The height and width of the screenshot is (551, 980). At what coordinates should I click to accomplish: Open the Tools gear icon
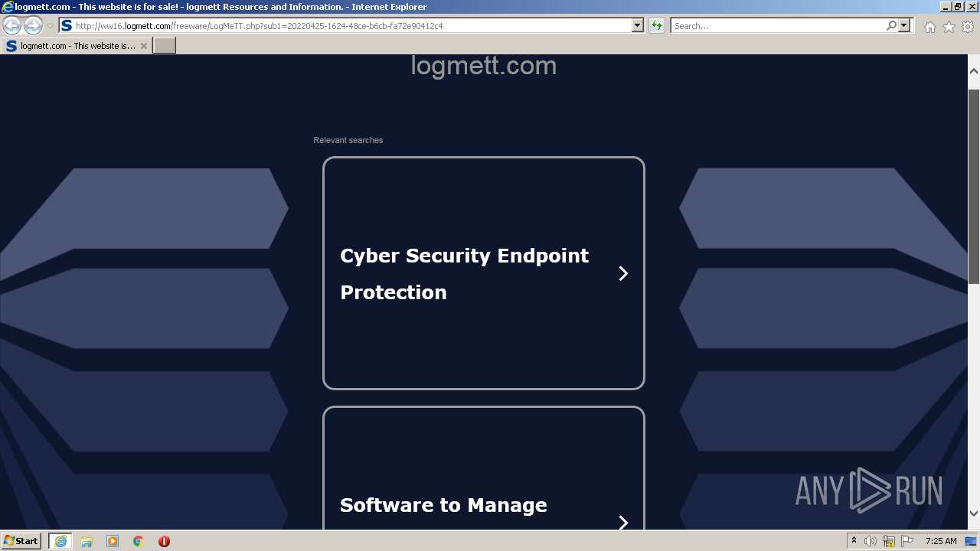click(x=968, y=27)
